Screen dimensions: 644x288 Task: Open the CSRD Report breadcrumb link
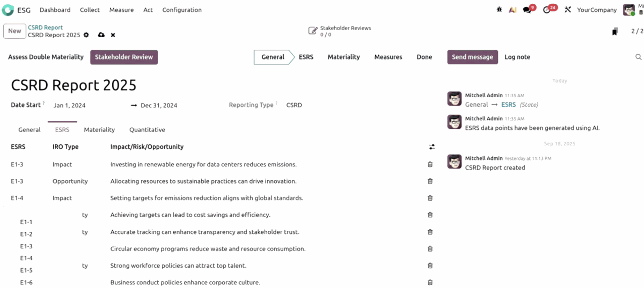click(x=45, y=27)
